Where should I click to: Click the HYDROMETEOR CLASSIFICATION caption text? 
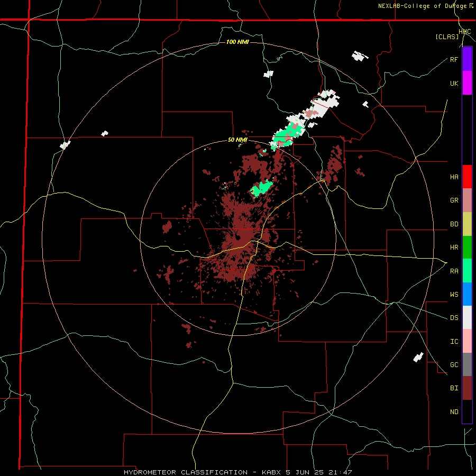pos(186,472)
